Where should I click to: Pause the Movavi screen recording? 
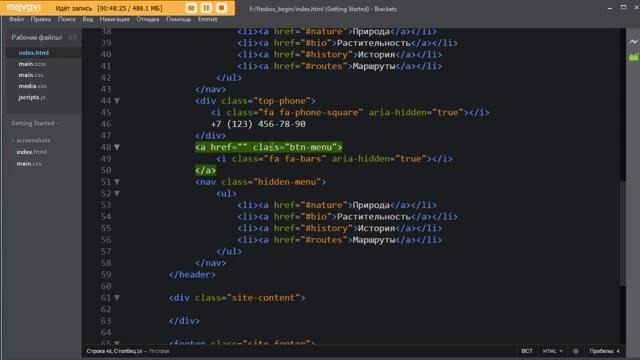(x=206, y=8)
